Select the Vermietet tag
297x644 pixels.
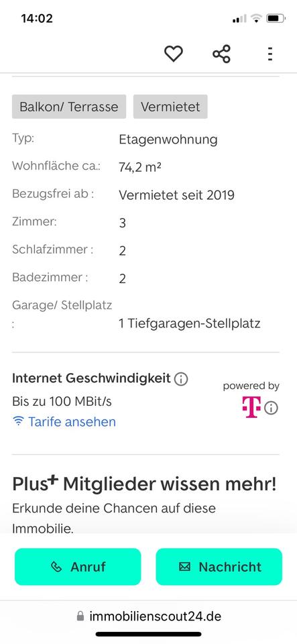point(170,107)
